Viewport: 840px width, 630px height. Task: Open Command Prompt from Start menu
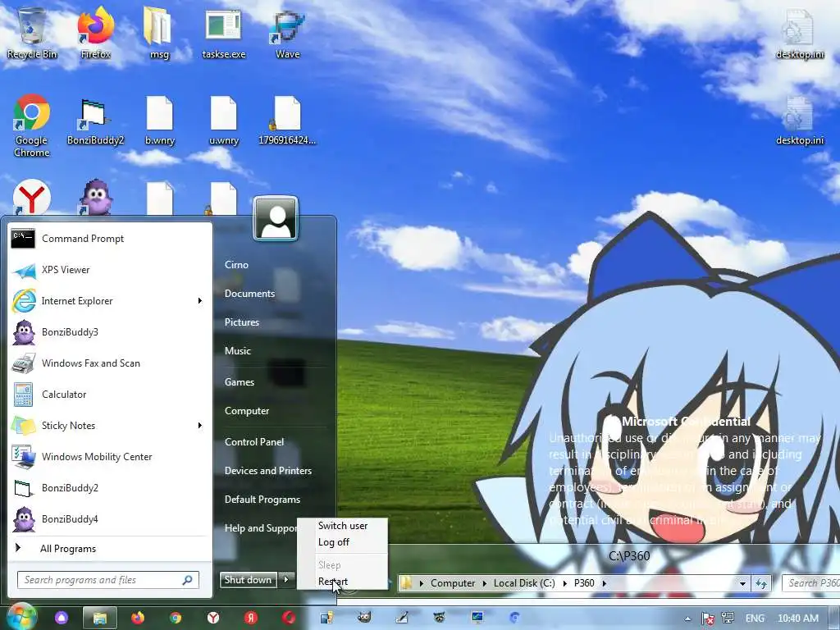pos(110,239)
